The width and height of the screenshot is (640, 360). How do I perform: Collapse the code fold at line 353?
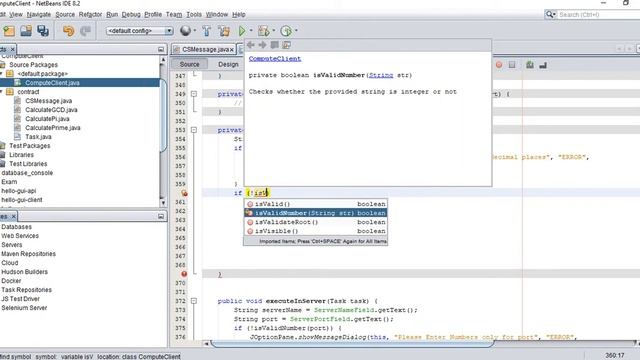[x=194, y=130]
